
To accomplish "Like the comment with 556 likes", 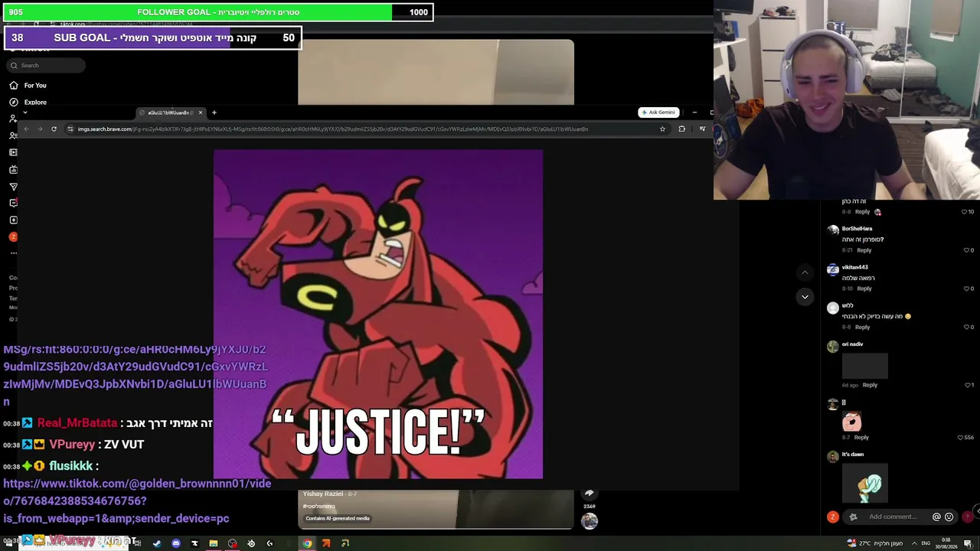I will pyautogui.click(x=961, y=437).
